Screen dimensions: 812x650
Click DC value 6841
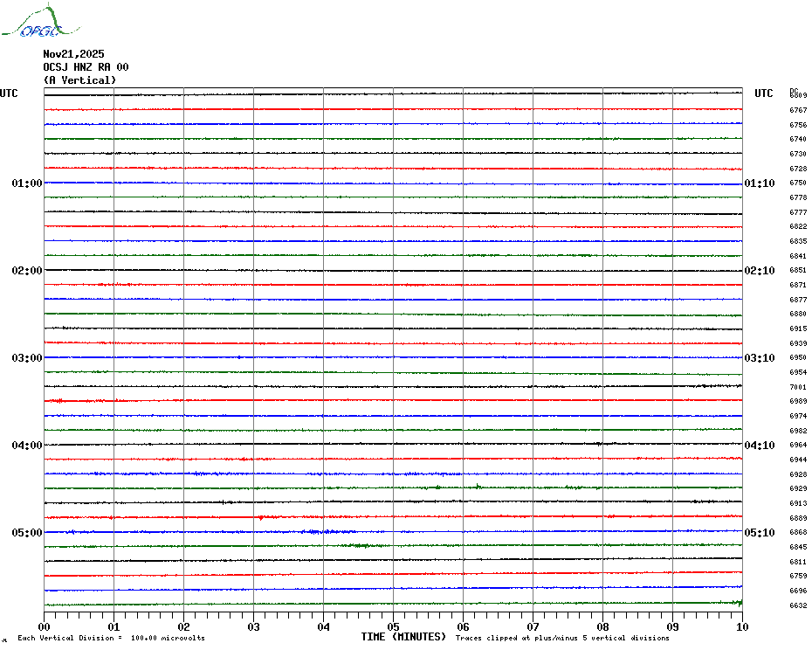point(798,256)
